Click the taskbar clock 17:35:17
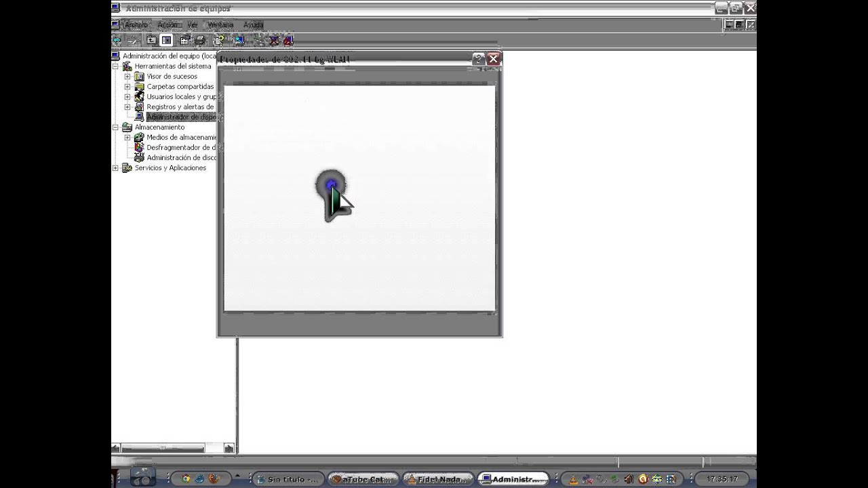This screenshot has width=868, height=488. click(x=722, y=479)
